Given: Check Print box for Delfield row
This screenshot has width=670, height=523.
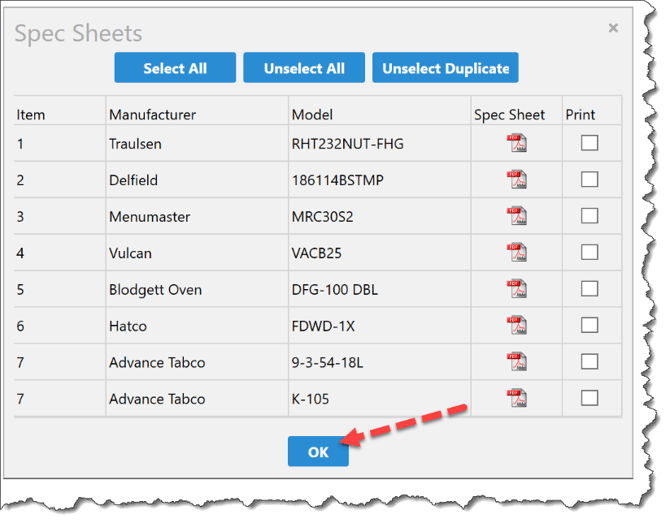Looking at the screenshot, I should tap(589, 179).
